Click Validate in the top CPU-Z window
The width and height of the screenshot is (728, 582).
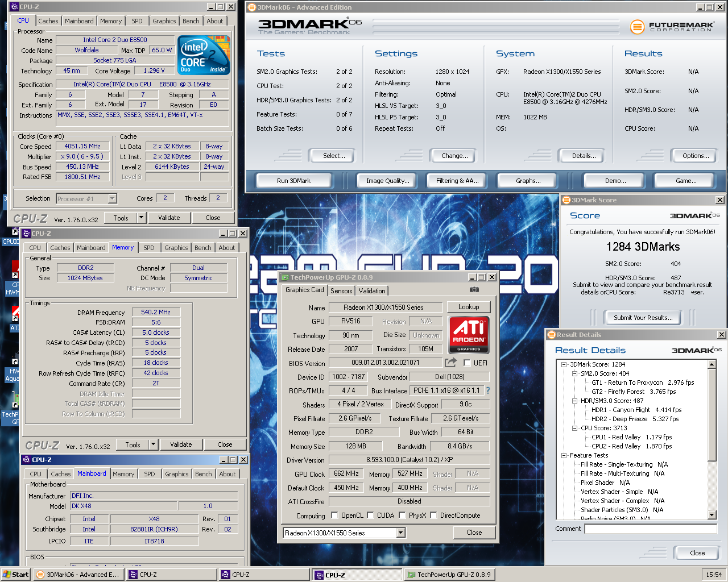tap(169, 218)
